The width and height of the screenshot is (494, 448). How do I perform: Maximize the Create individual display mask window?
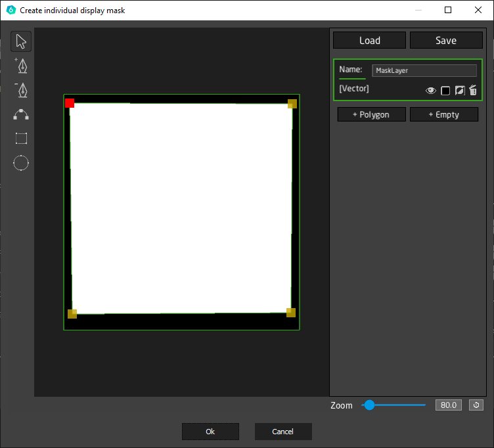[448, 10]
